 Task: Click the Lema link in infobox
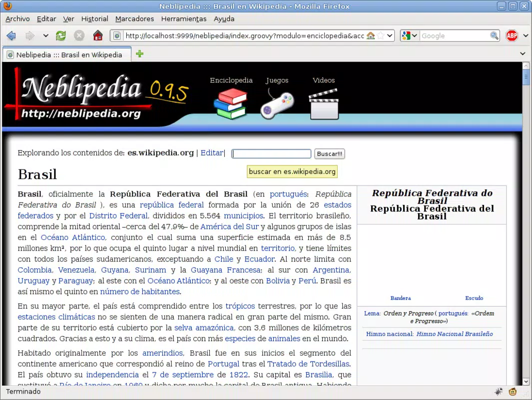click(x=372, y=313)
